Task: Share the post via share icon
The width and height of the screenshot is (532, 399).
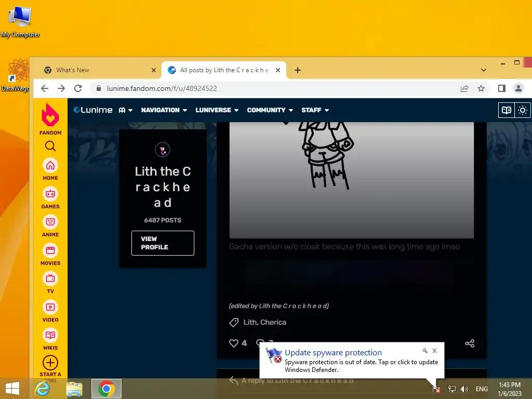Action: pos(470,343)
